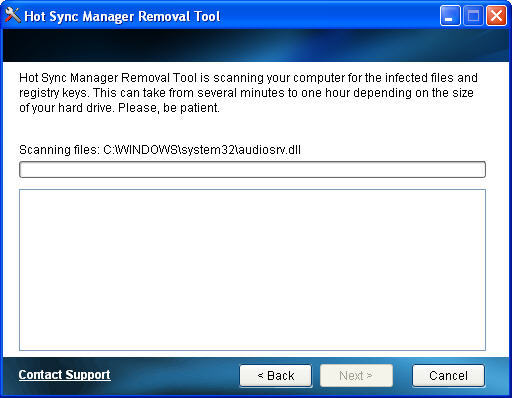512x398 pixels.
Task: Click the scanning progress bar
Action: tap(252, 170)
